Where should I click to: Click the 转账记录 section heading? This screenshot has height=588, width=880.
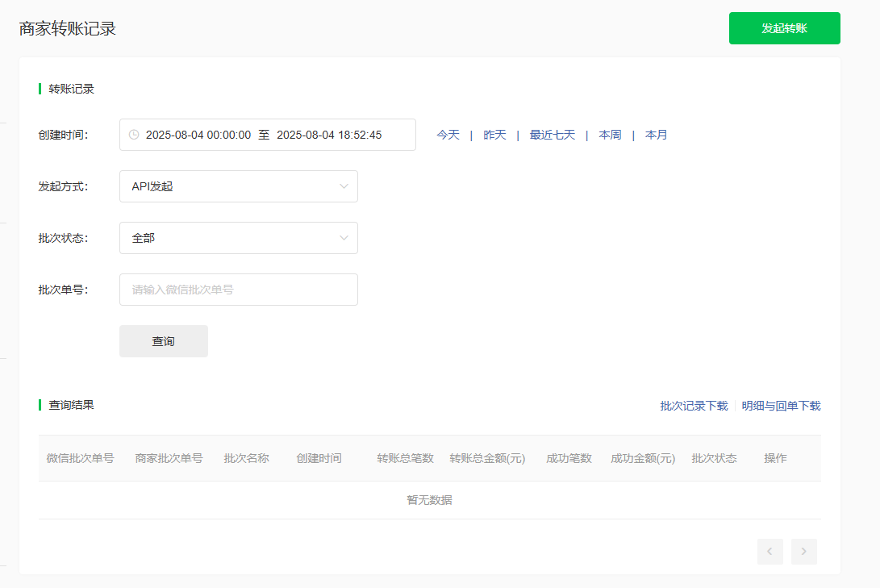coord(71,89)
